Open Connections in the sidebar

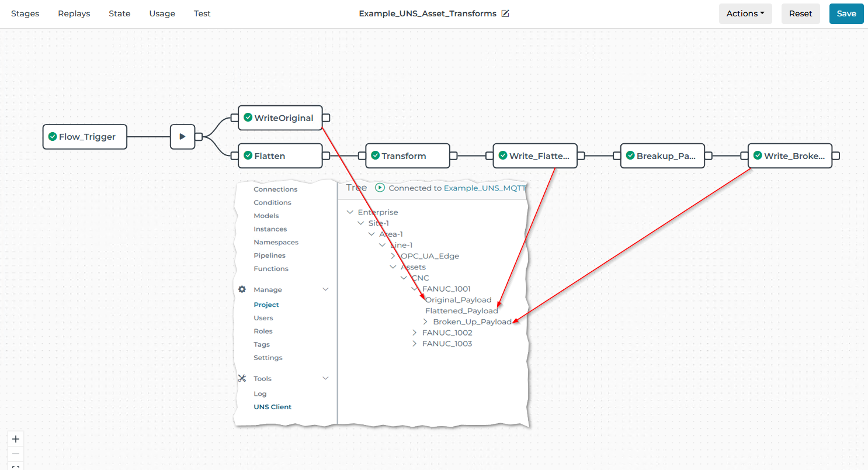coord(276,189)
